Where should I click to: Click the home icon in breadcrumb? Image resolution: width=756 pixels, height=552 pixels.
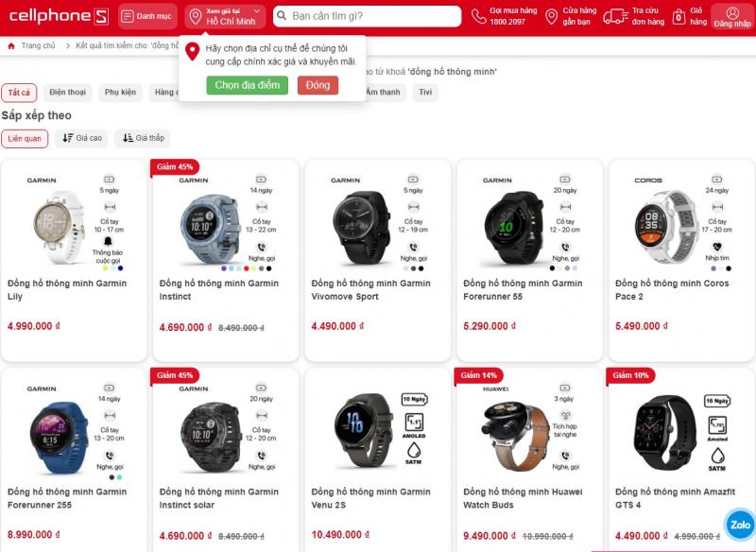point(11,45)
